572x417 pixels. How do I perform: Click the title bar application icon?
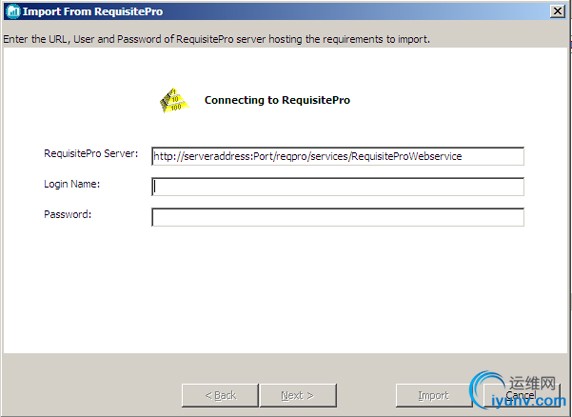click(13, 11)
